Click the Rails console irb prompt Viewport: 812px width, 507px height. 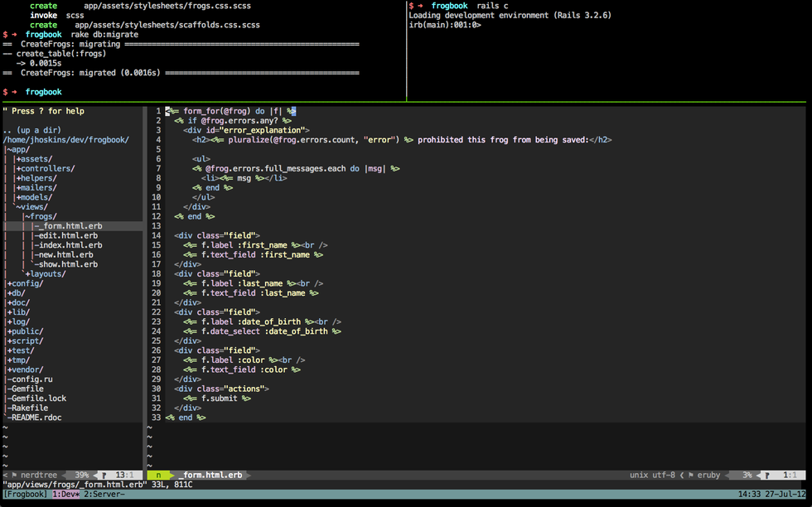444,25
